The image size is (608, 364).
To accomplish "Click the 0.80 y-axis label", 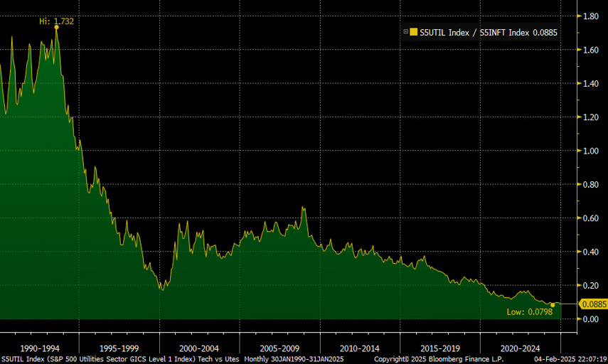I will click(591, 185).
